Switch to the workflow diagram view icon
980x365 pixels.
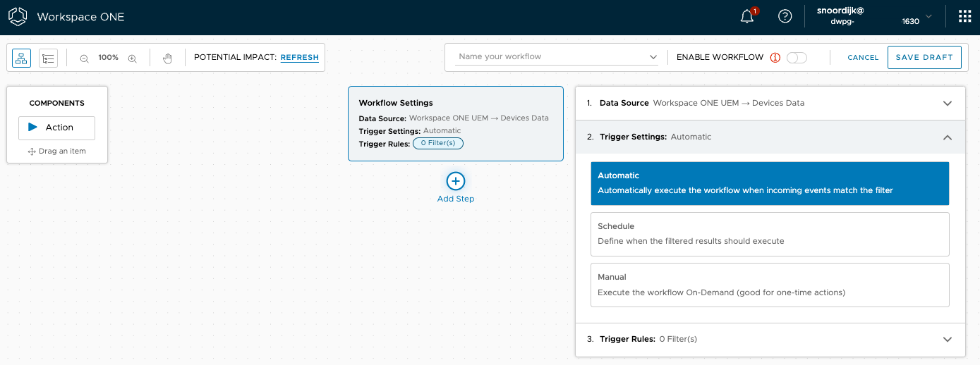click(21, 58)
